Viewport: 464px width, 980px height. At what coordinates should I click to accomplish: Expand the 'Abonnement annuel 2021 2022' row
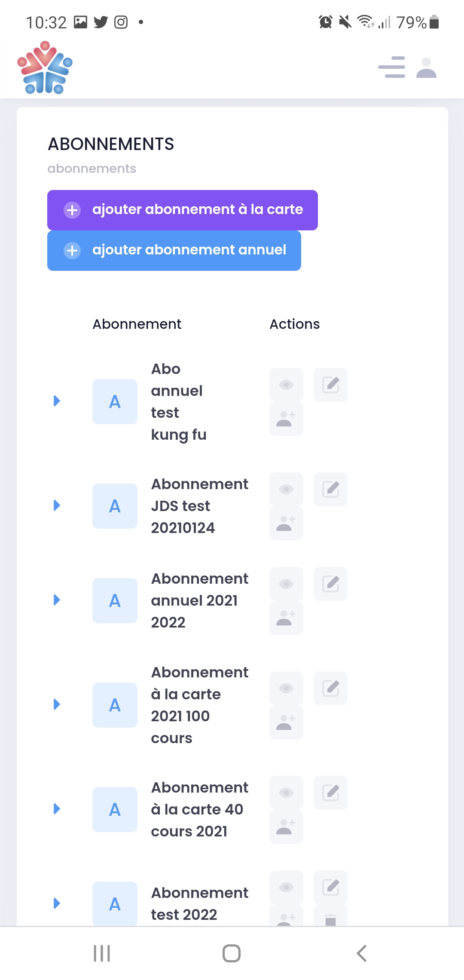click(x=57, y=600)
